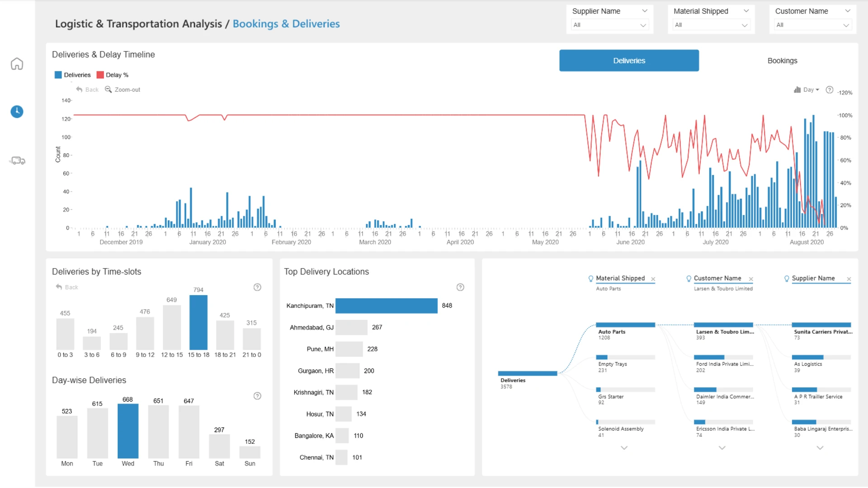The height and width of the screenshot is (488, 868).
Task: Select the Grs Starter node
Action: tap(625, 390)
